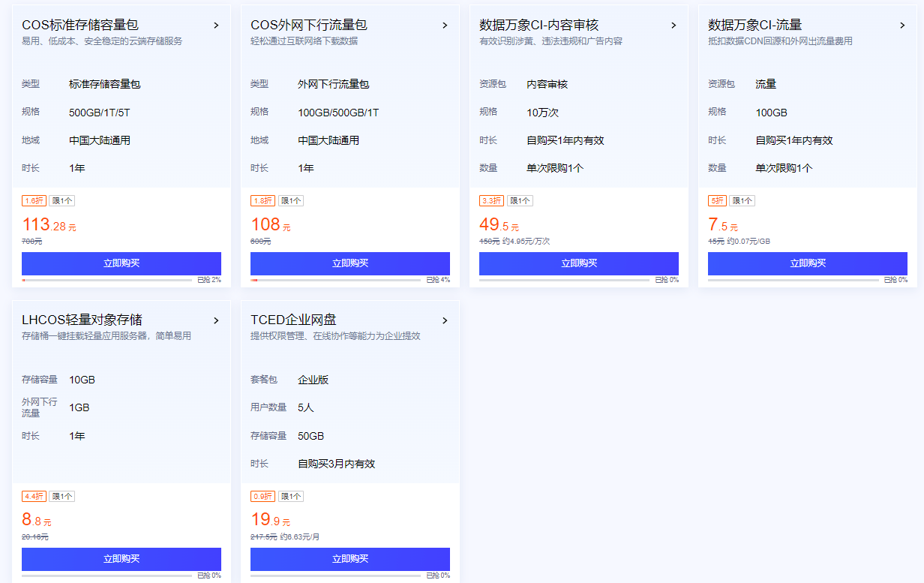The height and width of the screenshot is (583, 924).
Task: Click the 7.5元 price
Action: [x=723, y=224]
